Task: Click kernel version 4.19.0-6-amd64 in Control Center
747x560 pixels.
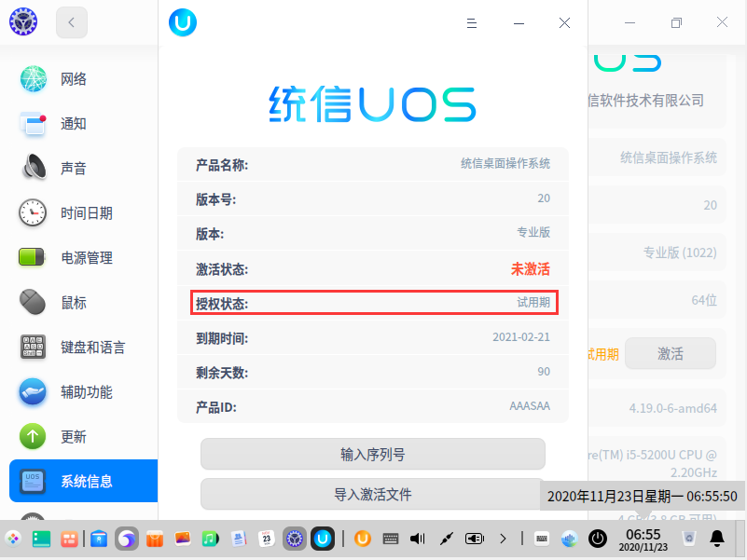Action: coord(672,408)
